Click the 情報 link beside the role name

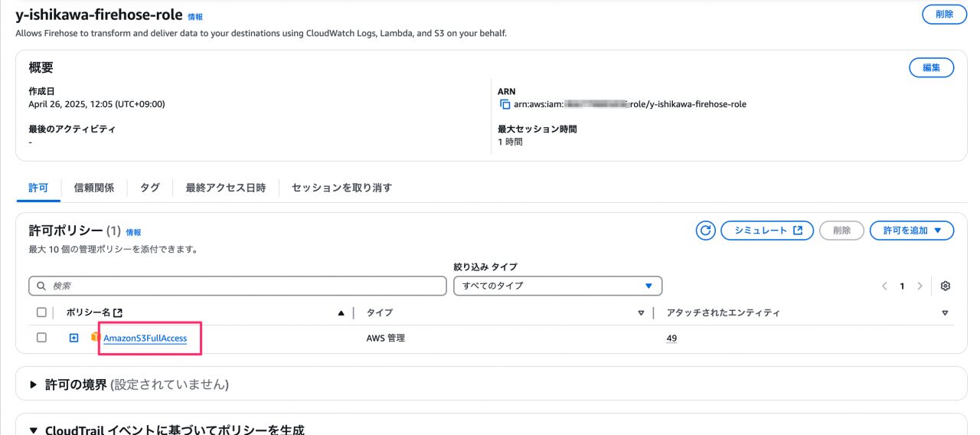point(195,16)
